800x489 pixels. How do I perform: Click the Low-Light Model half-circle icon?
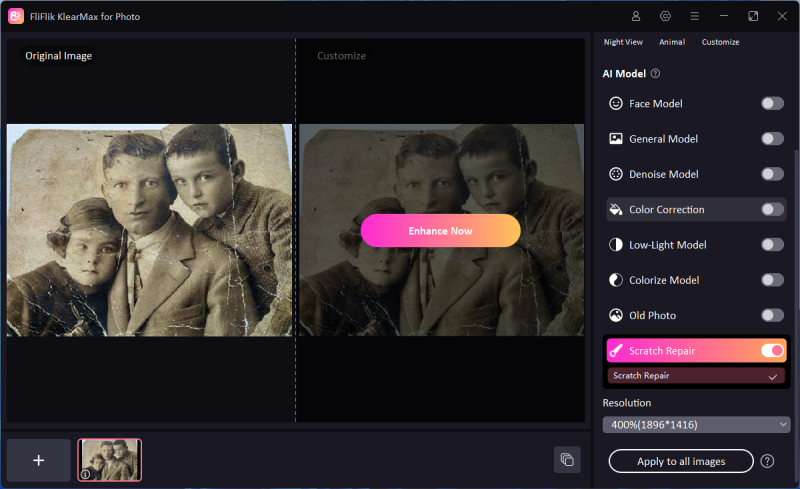click(616, 244)
